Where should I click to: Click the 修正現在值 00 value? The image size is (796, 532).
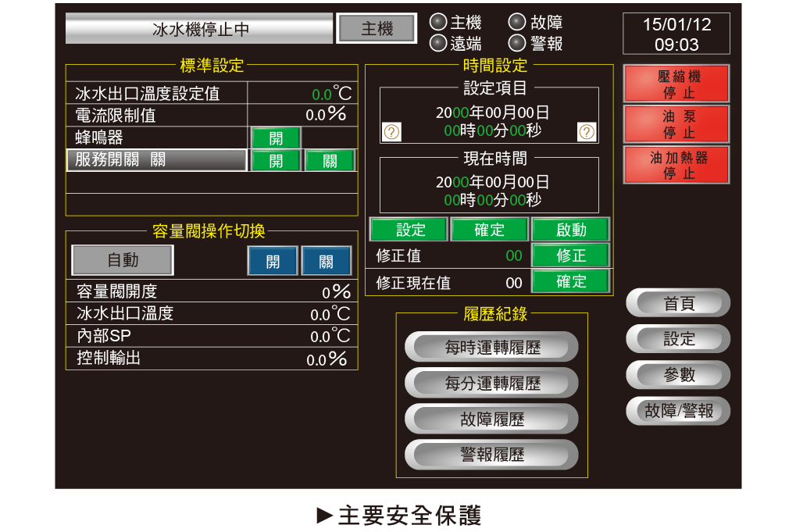(x=514, y=283)
